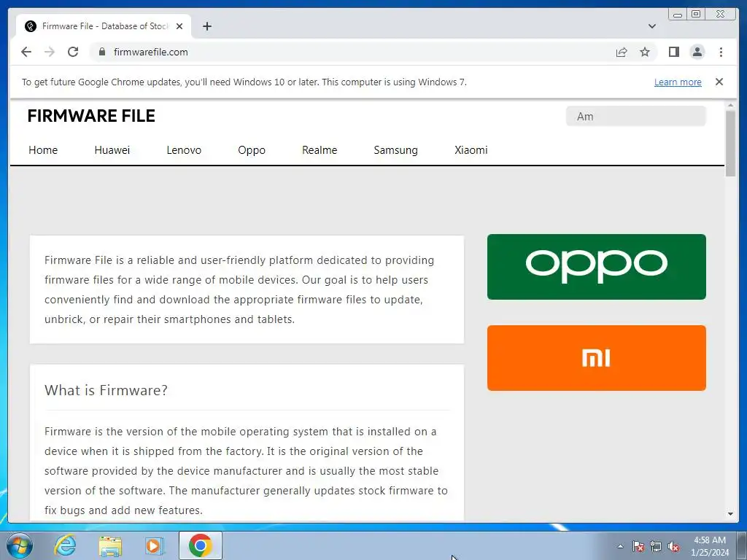Select the Firmware File browser tab
This screenshot has width=747, height=560.
click(104, 26)
